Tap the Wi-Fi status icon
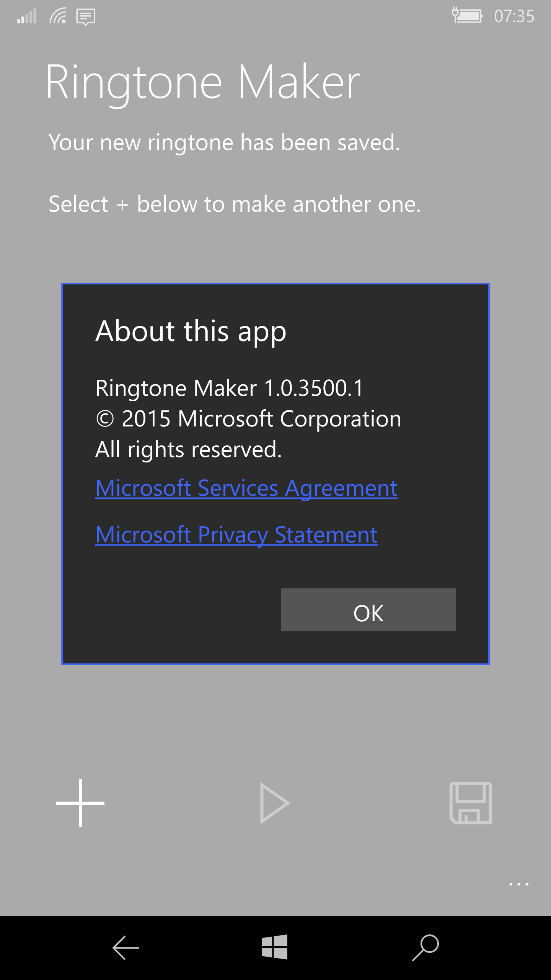 (x=58, y=16)
